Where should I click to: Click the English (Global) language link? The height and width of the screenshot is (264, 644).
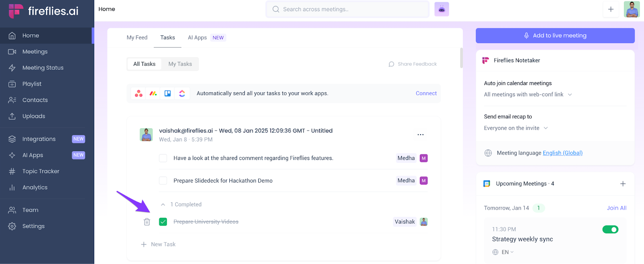[562, 153]
